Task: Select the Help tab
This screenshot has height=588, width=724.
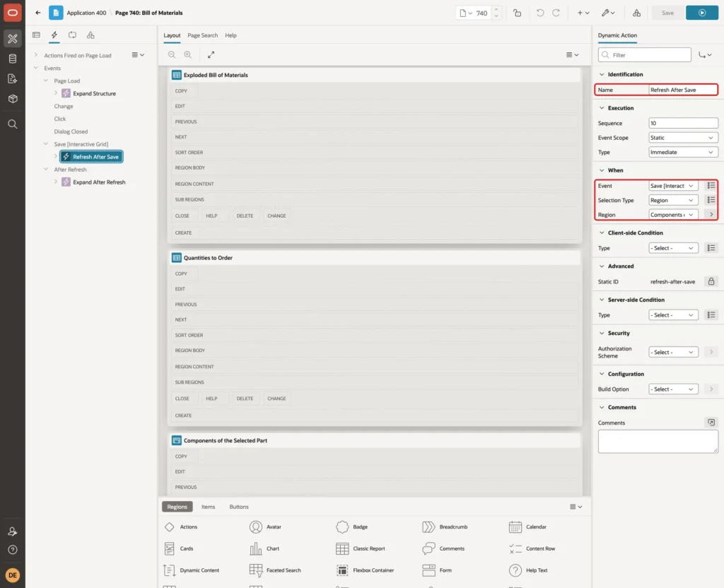Action: tap(231, 35)
